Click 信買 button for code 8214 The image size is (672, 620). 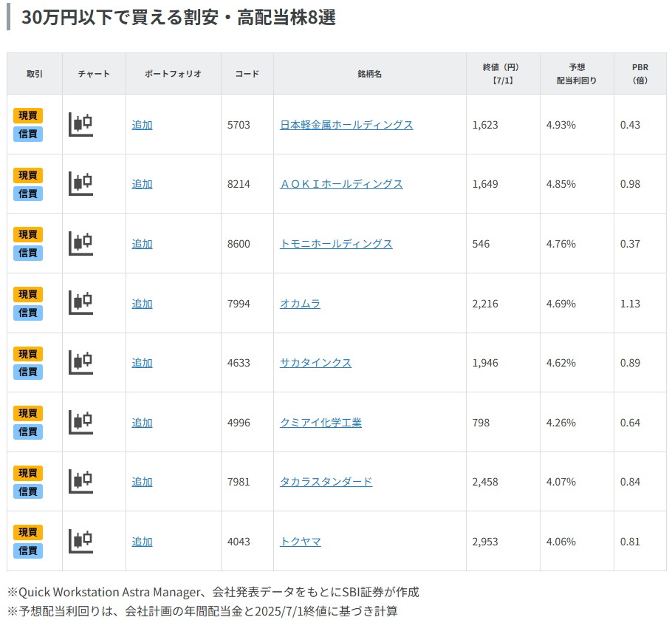pos(28,194)
